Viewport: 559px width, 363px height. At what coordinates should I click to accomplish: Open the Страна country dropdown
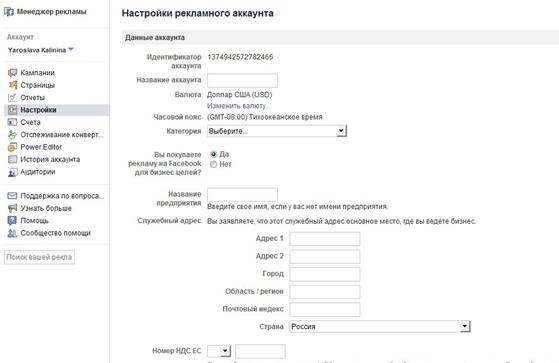[380, 326]
